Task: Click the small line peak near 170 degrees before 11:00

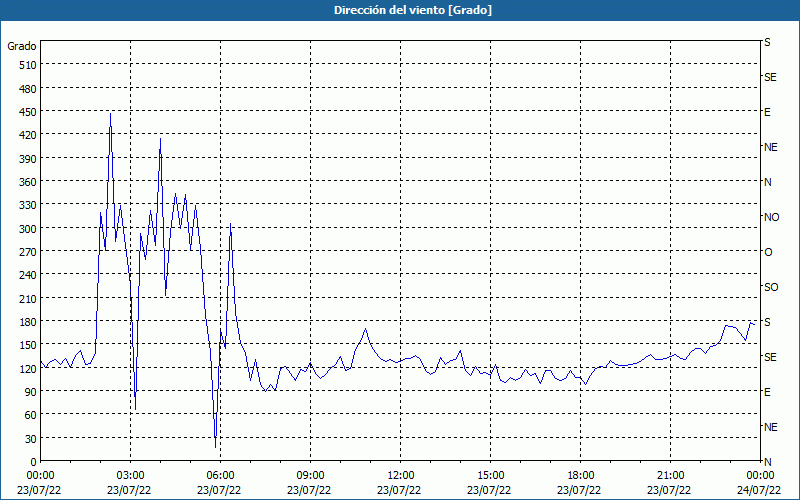Action: 366,330
